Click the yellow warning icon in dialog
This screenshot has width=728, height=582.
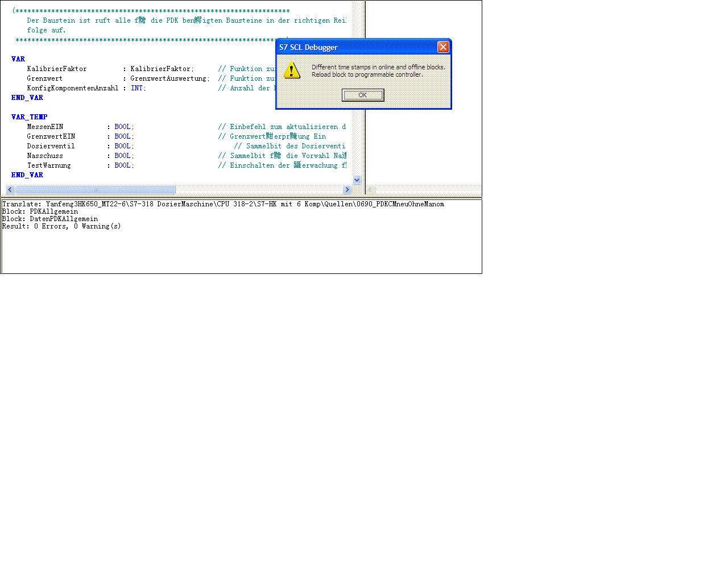click(292, 70)
